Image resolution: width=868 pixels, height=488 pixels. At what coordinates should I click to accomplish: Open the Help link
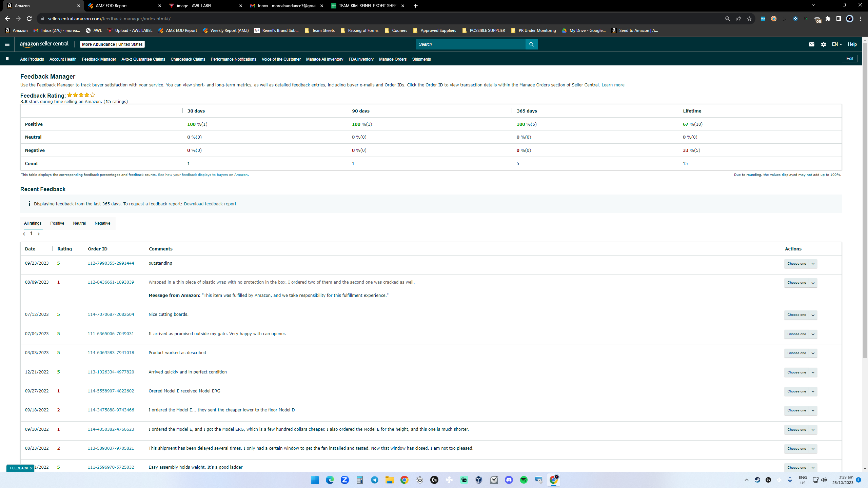[852, 44]
